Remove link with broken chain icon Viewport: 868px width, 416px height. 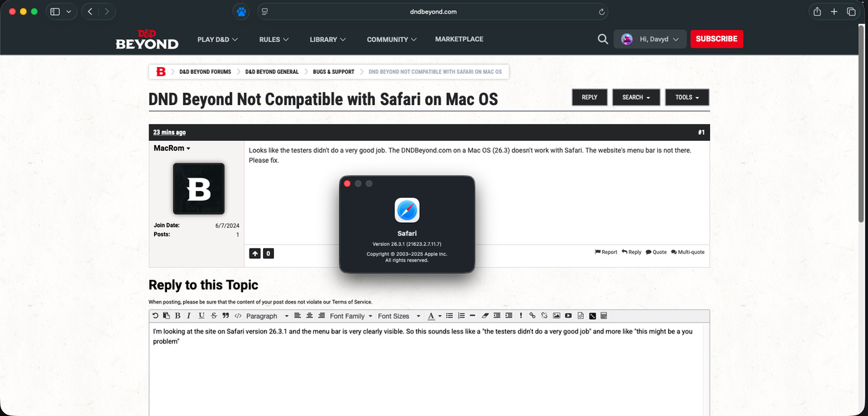point(544,316)
